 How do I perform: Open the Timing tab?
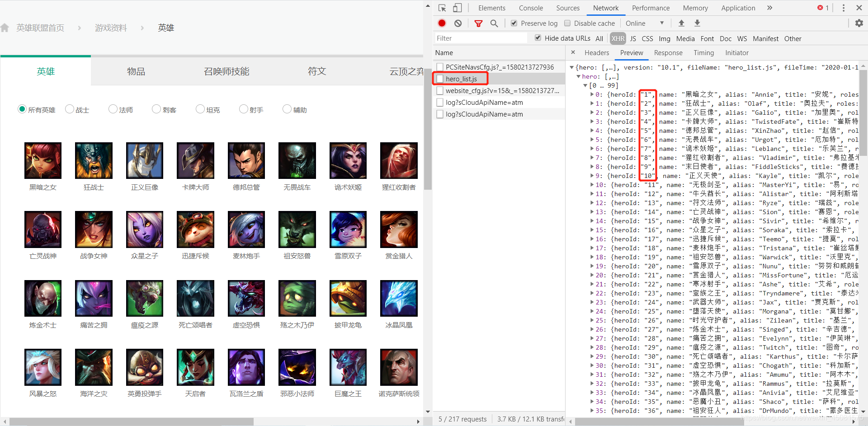coord(703,52)
